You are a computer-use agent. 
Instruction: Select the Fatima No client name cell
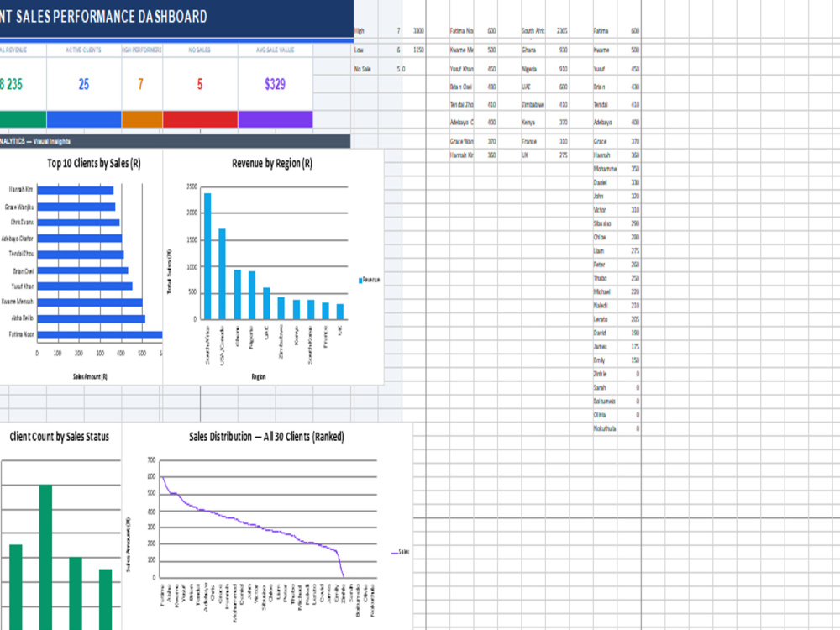pyautogui.click(x=461, y=31)
